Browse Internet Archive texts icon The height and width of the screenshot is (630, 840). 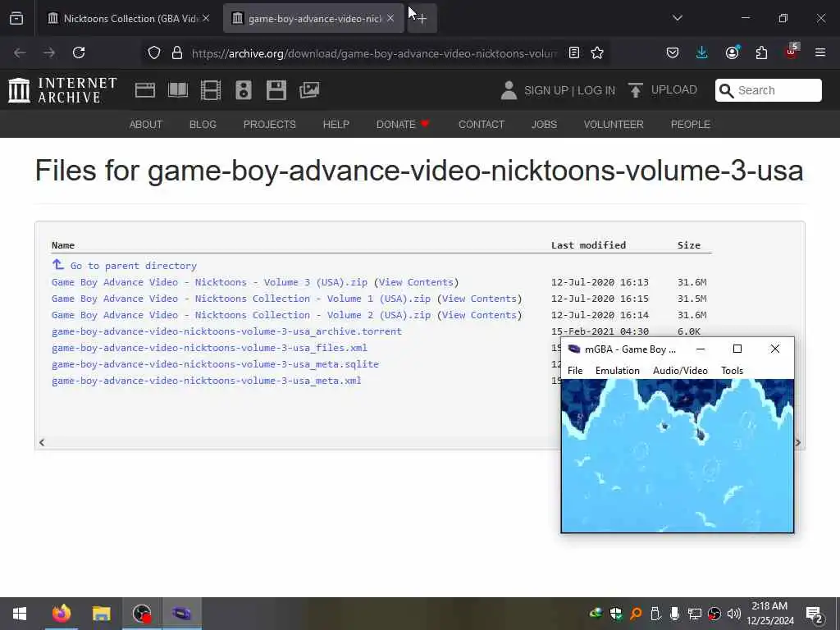point(178,90)
